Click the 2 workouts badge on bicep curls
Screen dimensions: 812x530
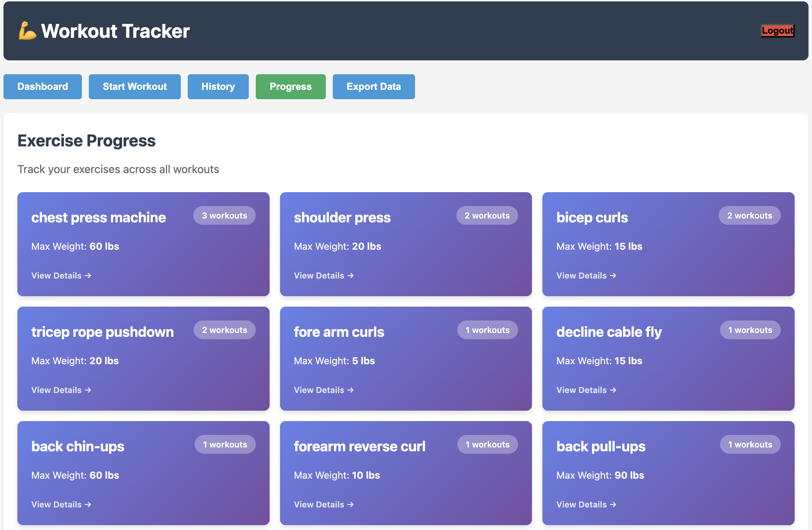tap(750, 215)
